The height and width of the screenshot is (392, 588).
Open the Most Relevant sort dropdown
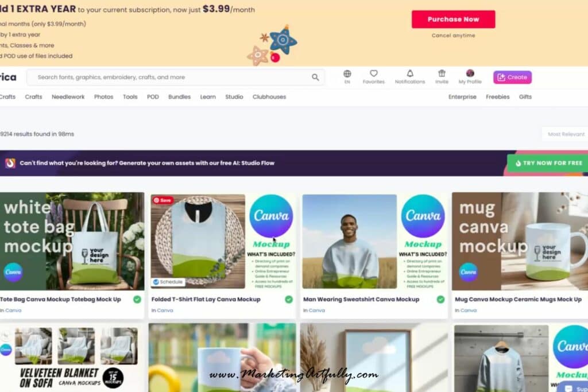point(566,134)
